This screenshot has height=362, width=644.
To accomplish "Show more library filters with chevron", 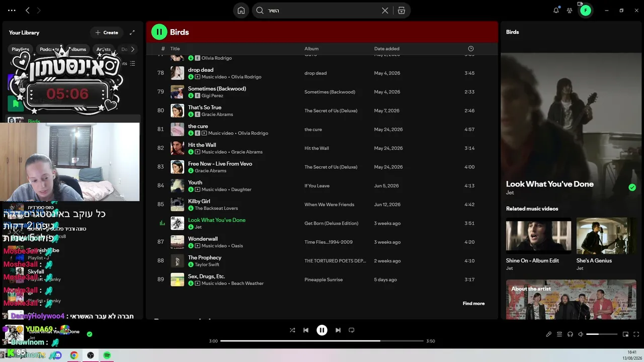I will 132,49.
